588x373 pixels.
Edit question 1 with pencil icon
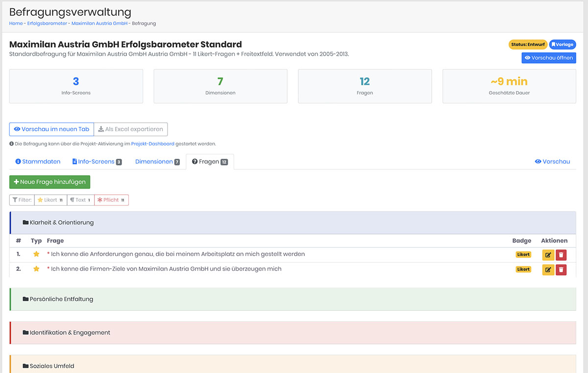tap(548, 255)
